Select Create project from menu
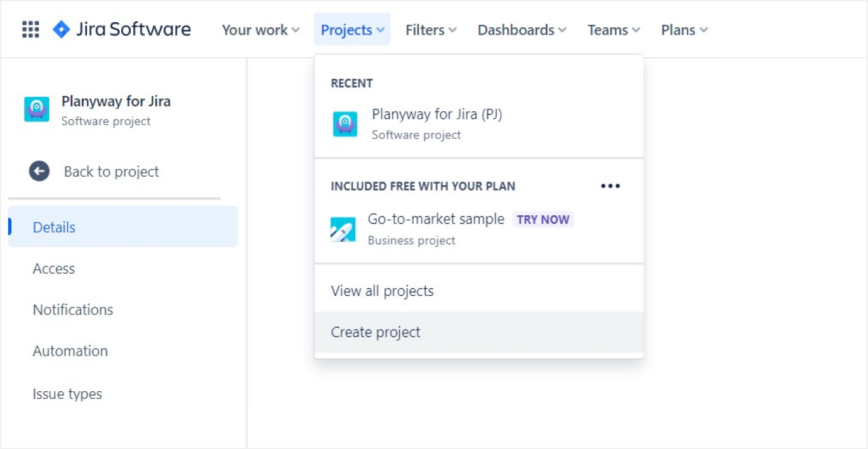Viewport: 868px width, 449px height. tap(376, 332)
